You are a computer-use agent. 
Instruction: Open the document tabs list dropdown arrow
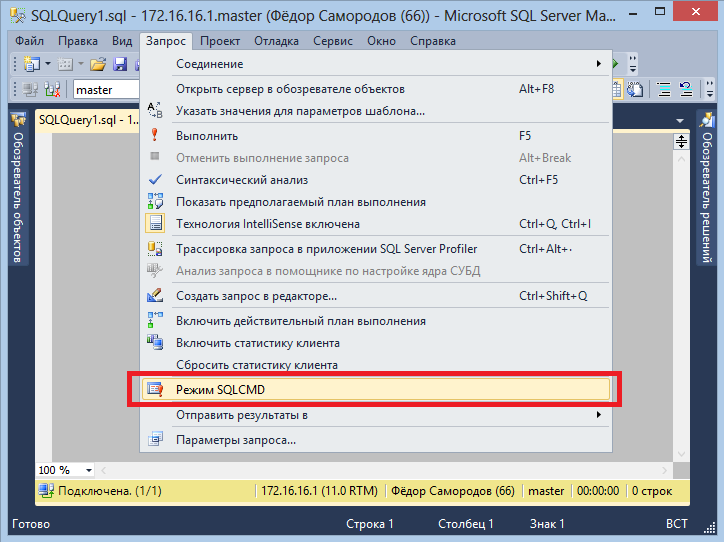tap(680, 120)
